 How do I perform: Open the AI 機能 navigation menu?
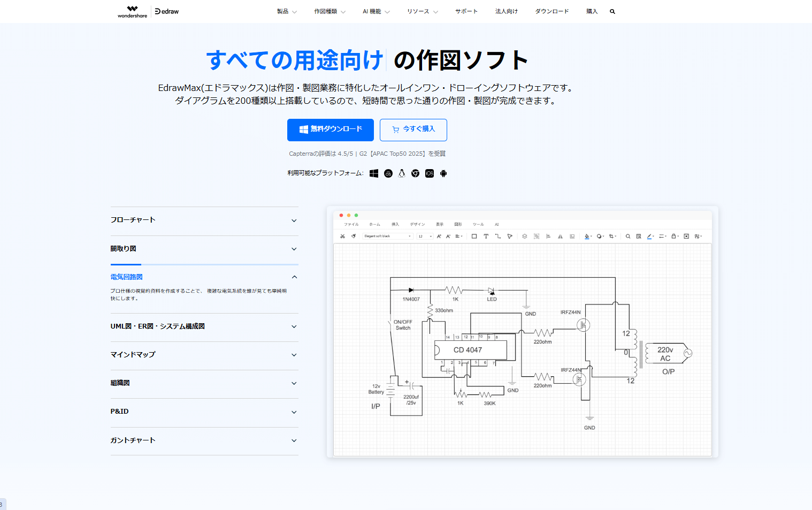pyautogui.click(x=376, y=11)
